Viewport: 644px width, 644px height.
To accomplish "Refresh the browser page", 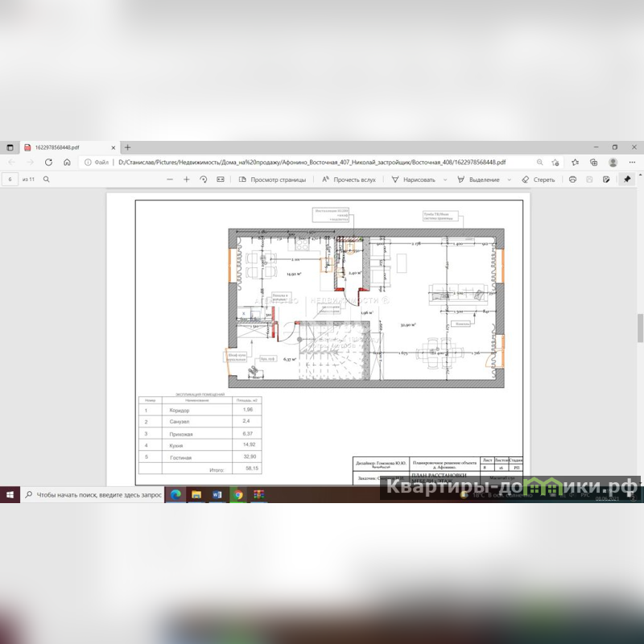I will click(x=48, y=162).
